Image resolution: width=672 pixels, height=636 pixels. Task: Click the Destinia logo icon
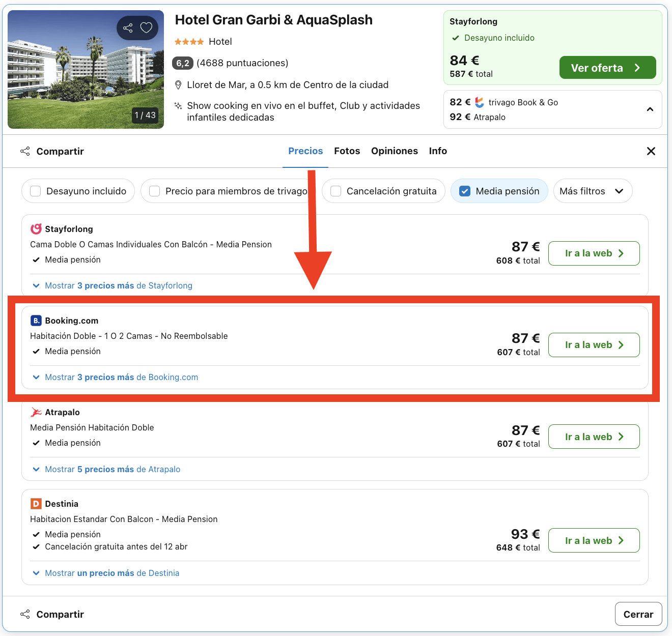pos(36,504)
